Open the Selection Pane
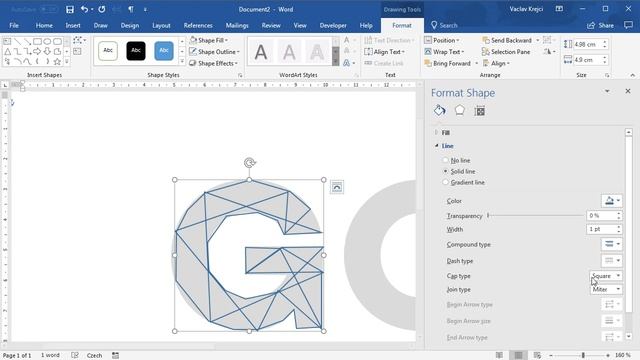The height and width of the screenshot is (360, 640). pyautogui.click(x=506, y=52)
